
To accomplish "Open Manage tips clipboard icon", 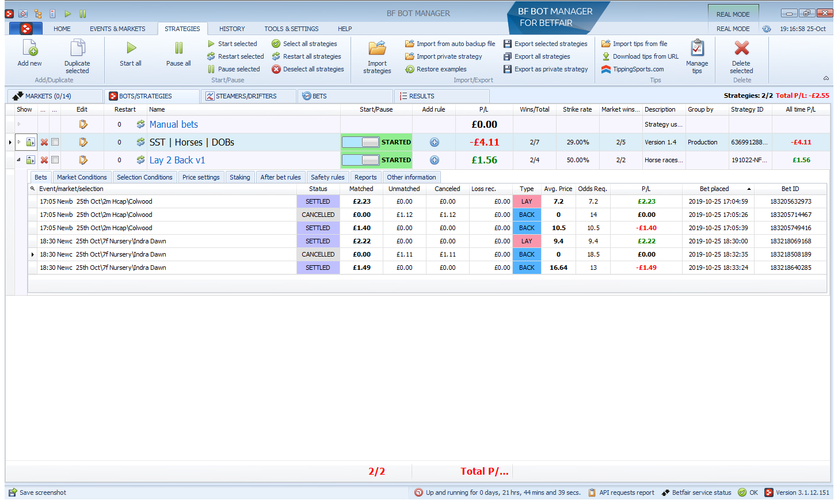I will [x=697, y=48].
